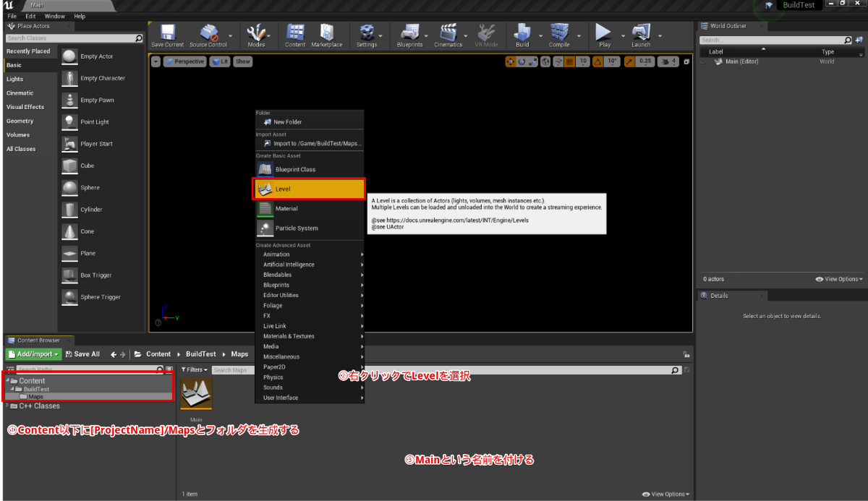
Task: Select the Cube actor icon
Action: pos(69,166)
